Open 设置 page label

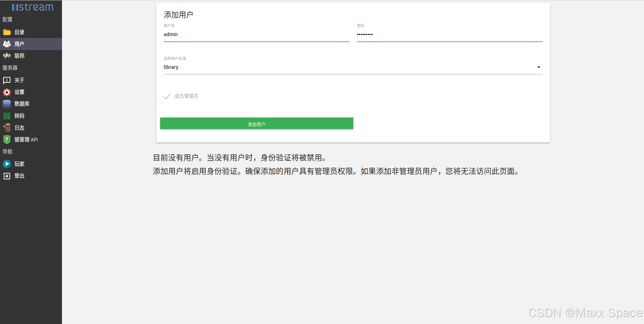[19, 92]
